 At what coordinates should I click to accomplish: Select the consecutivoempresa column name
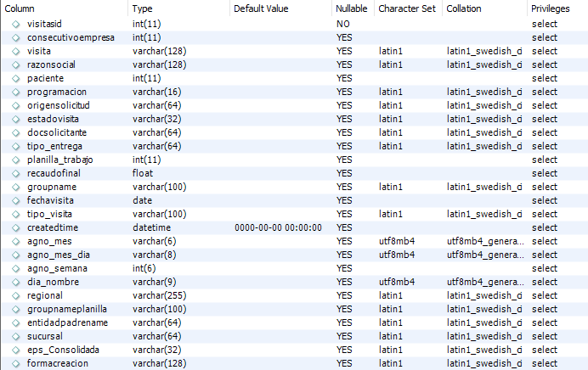tap(71, 37)
